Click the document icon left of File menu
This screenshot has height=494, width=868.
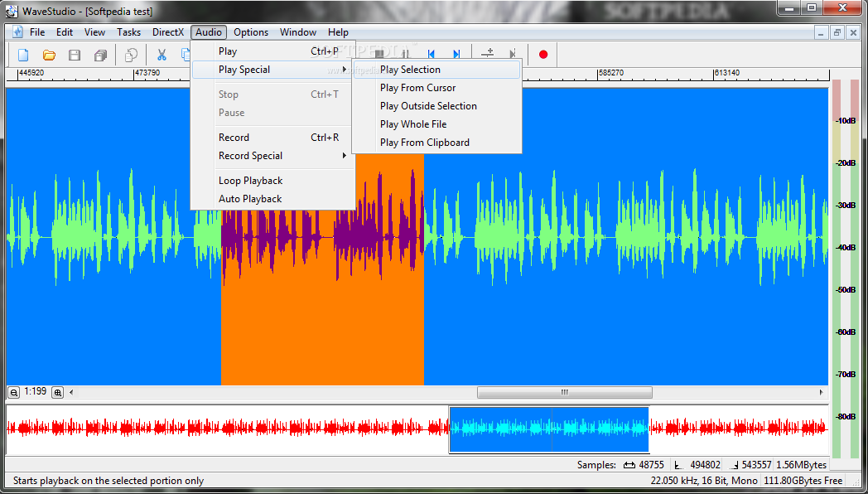coord(17,32)
